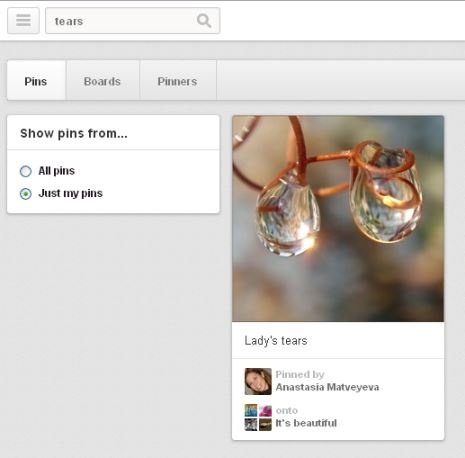The width and height of the screenshot is (465, 458).
Task: Click the onto label above board name
Action: [287, 410]
